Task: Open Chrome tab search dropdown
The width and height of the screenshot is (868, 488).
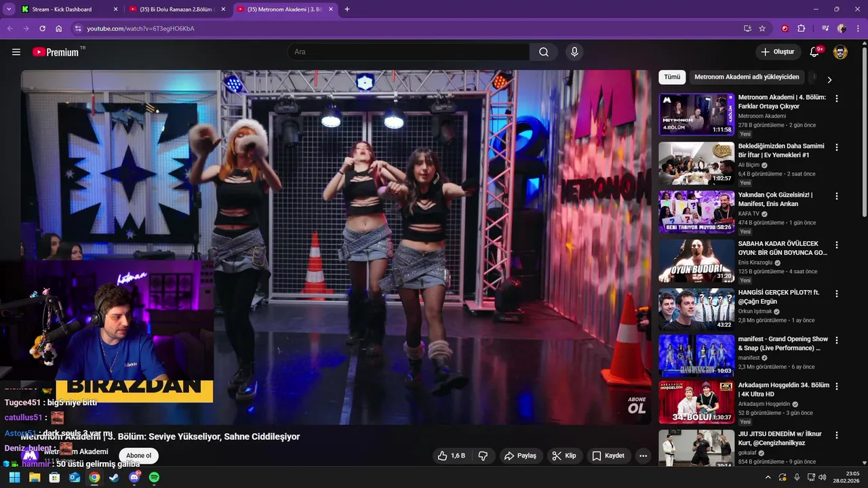Action: [x=9, y=9]
